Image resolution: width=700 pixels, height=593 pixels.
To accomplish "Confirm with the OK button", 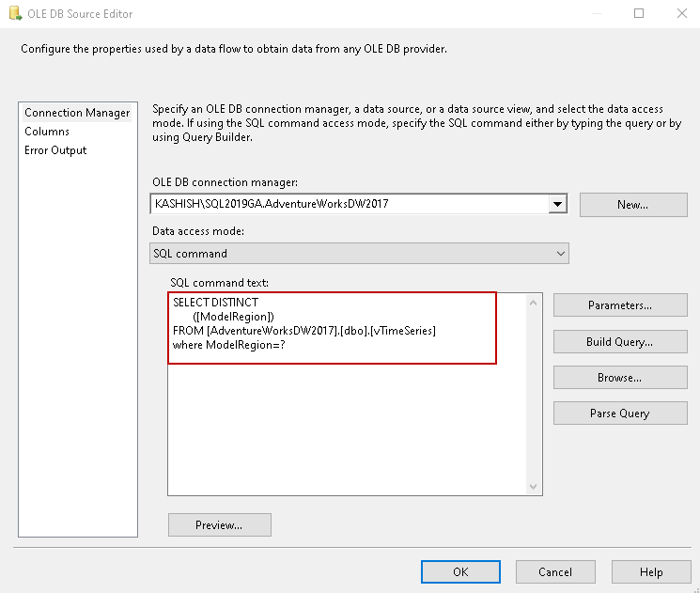I will click(x=460, y=571).
